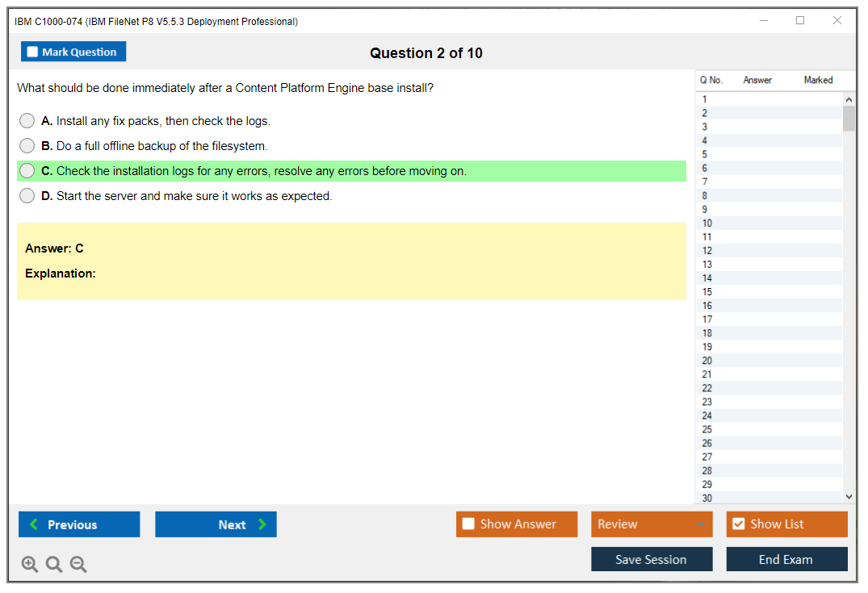
Task: Choose option B full offline backup
Action: point(27,146)
